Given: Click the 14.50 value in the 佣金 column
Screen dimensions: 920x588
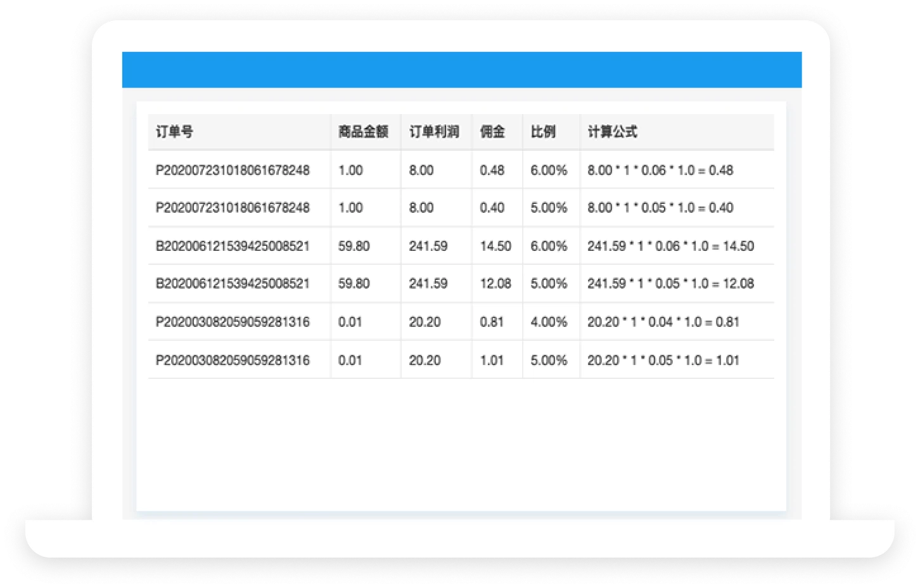Looking at the screenshot, I should (495, 246).
